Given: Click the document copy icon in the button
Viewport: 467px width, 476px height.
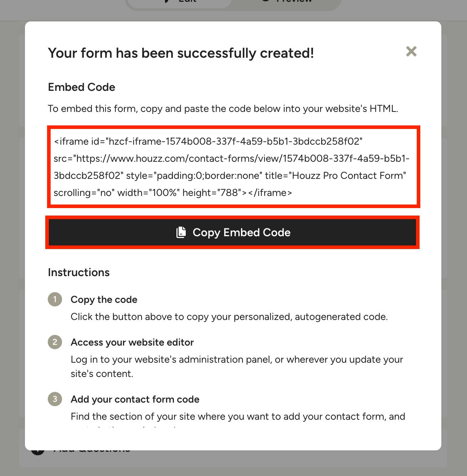Looking at the screenshot, I should pos(181,232).
